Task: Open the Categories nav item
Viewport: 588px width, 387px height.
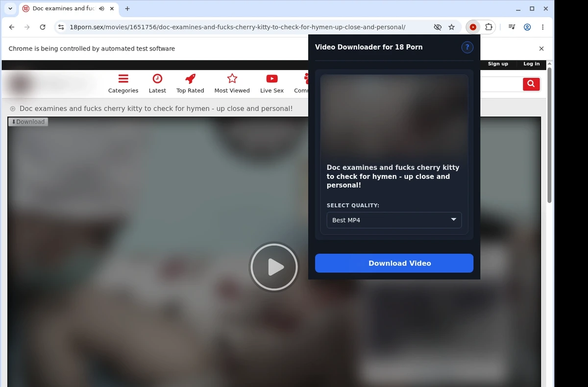Action: (123, 83)
